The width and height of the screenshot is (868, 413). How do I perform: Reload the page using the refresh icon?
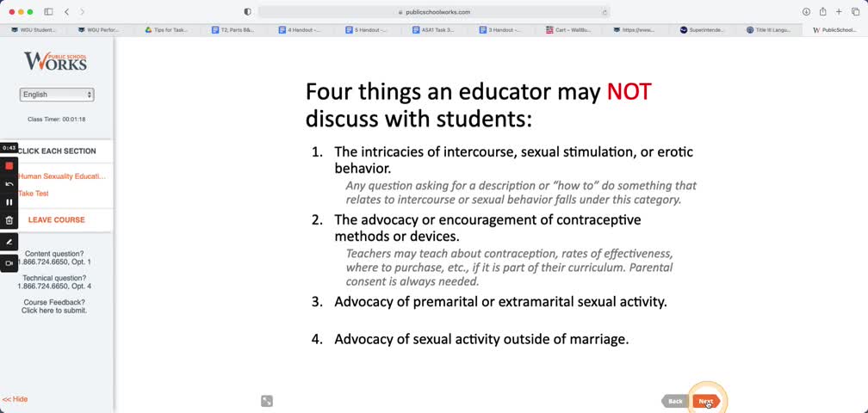point(604,11)
